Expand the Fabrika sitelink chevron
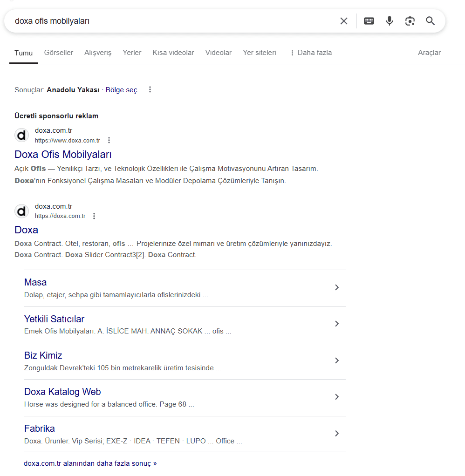The width and height of the screenshot is (465, 476). (x=337, y=434)
